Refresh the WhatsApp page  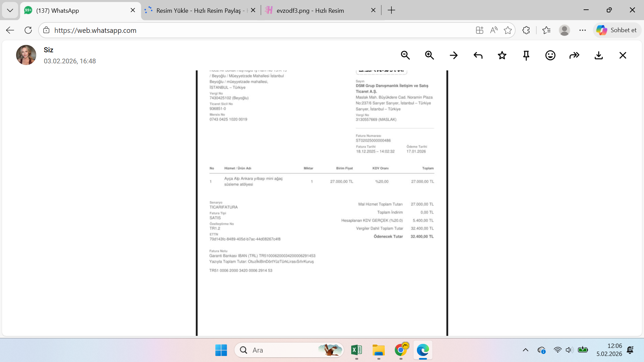[28, 30]
